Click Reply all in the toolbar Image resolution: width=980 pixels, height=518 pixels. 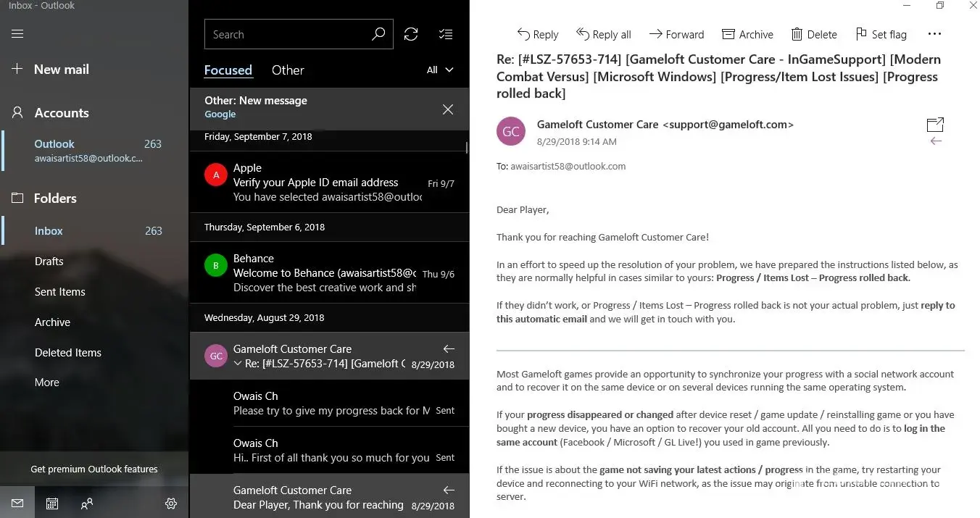[603, 34]
